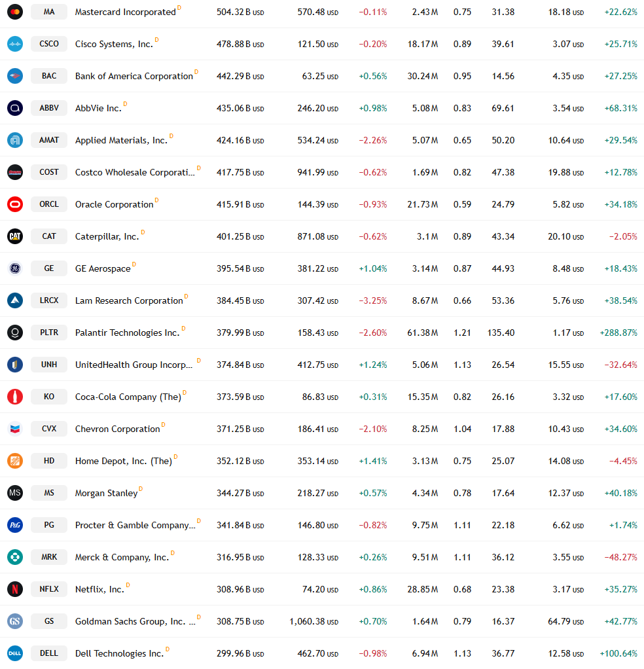Click Netflix price 74.20 USD
The height and width of the screenshot is (669, 644).
click(x=320, y=589)
